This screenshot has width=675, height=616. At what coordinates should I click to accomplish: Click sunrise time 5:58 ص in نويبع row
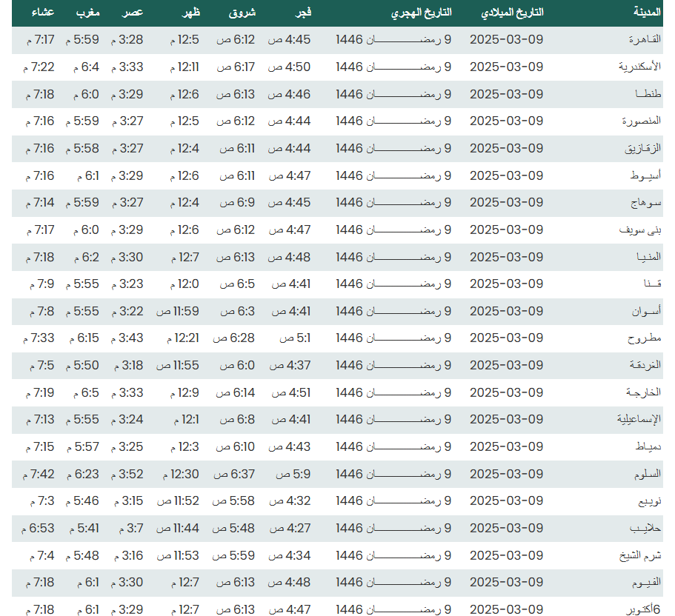tap(233, 501)
